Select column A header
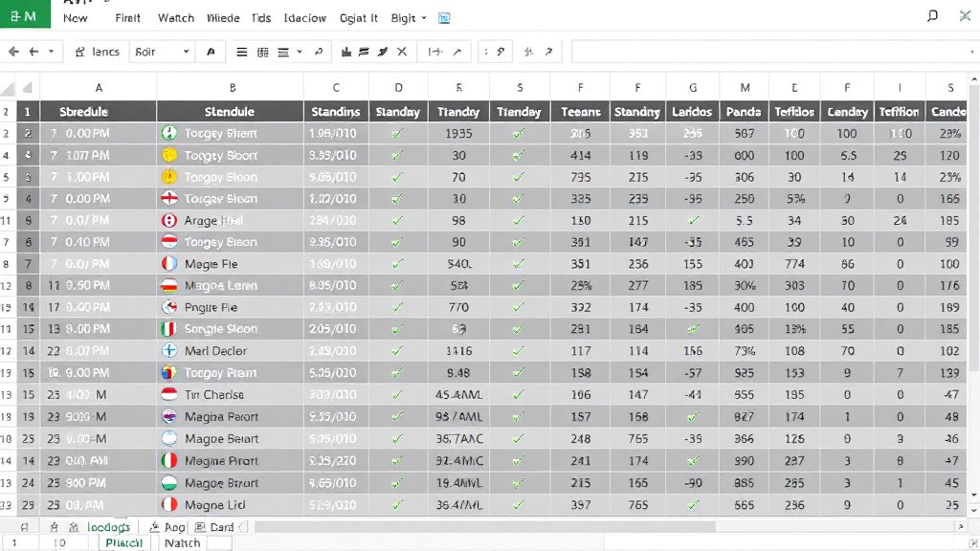 tap(99, 88)
